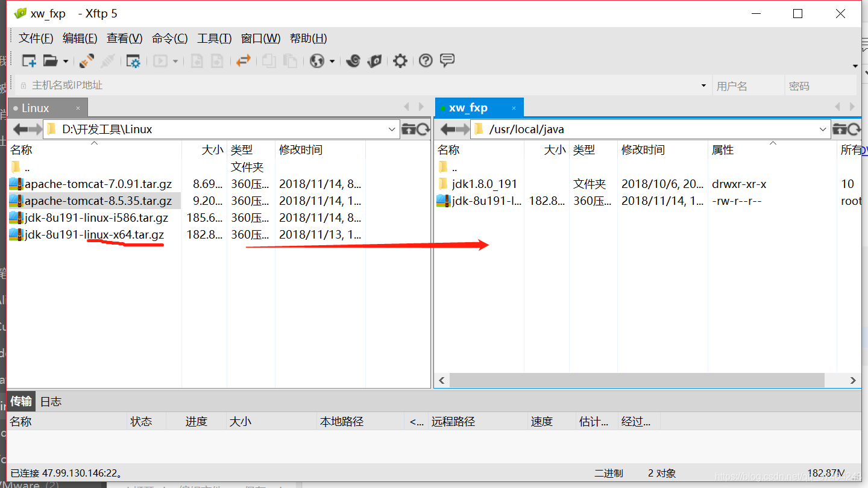Viewport: 868px width, 488px height.
Task: Open help via the question mark icon
Action: [425, 60]
